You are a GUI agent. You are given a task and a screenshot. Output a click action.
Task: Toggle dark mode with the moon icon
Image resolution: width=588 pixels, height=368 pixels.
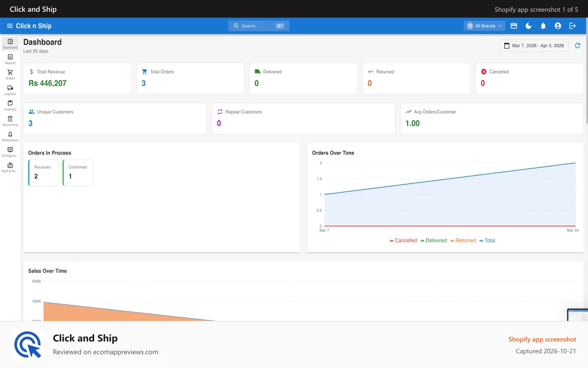tap(529, 26)
